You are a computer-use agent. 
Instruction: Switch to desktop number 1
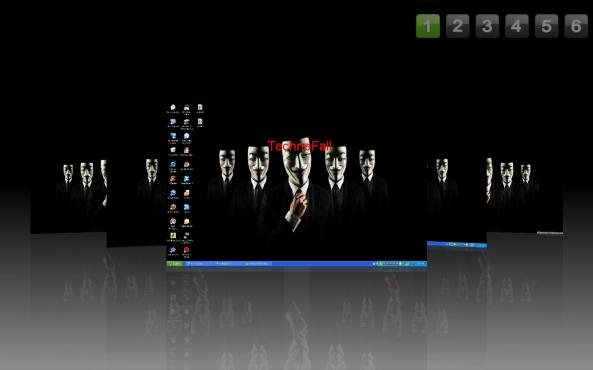428,26
